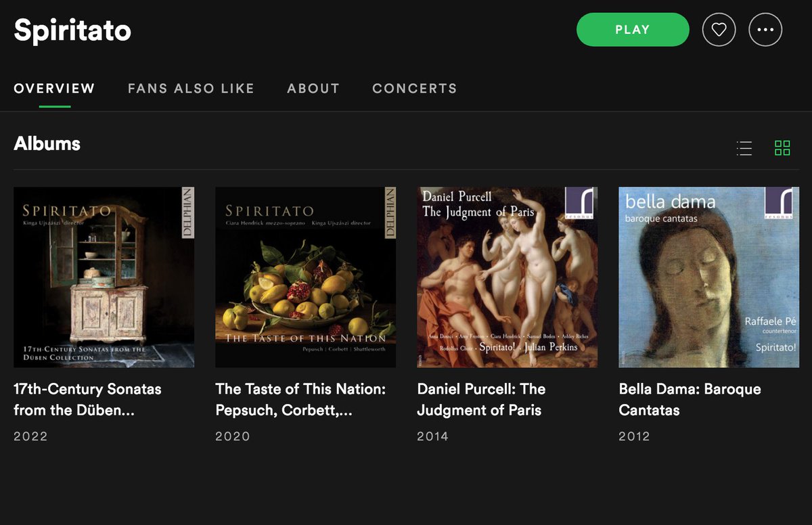Open the three-dot more options menu
This screenshot has width=812, height=525.
765,30
